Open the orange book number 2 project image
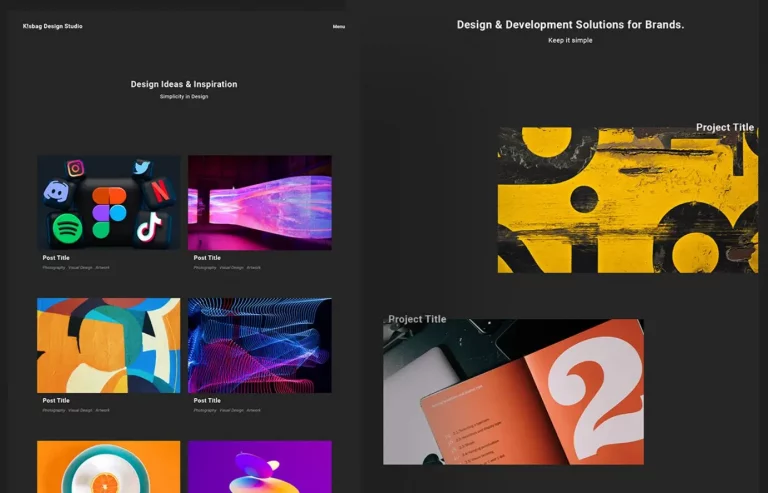 pos(513,392)
